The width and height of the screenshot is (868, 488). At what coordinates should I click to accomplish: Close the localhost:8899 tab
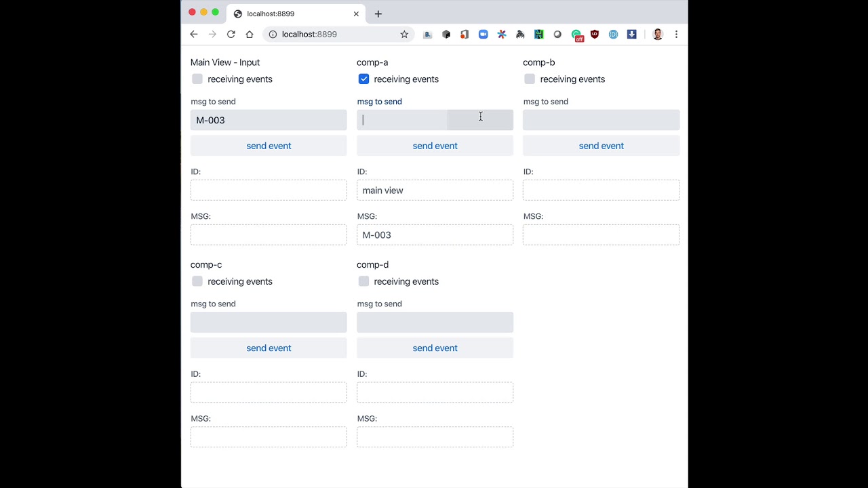tap(356, 14)
